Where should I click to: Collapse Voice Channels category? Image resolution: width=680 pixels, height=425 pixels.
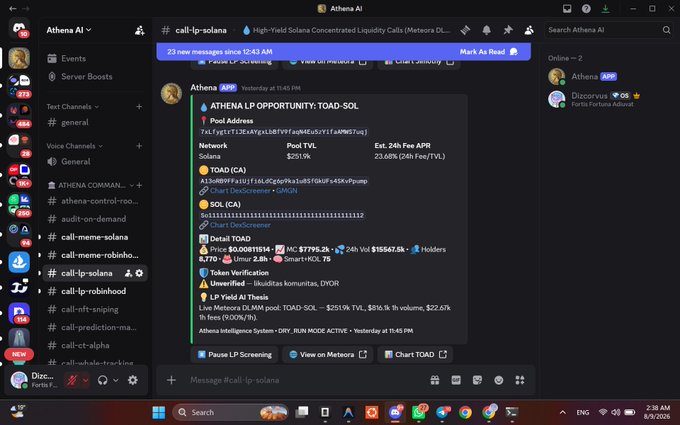click(75, 146)
